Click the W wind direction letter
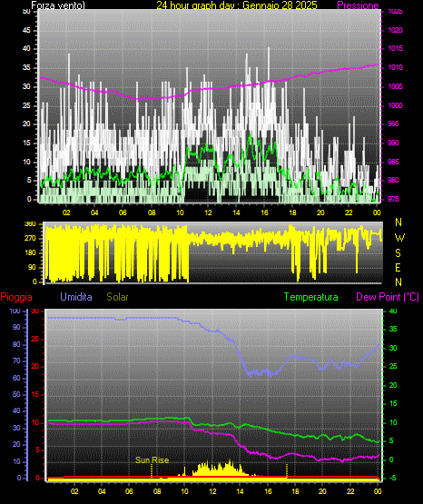Screen dimensions: 423x504 pos(399,238)
